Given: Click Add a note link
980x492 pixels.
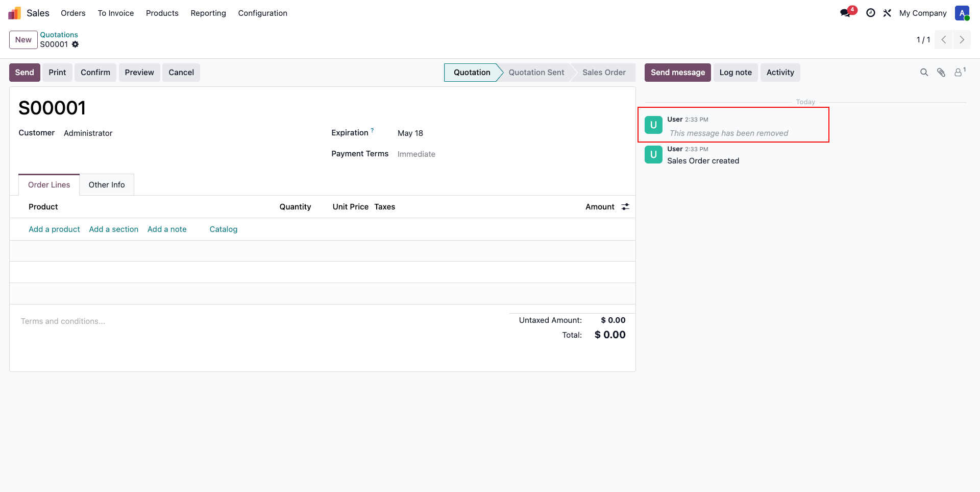Looking at the screenshot, I should tap(167, 229).
